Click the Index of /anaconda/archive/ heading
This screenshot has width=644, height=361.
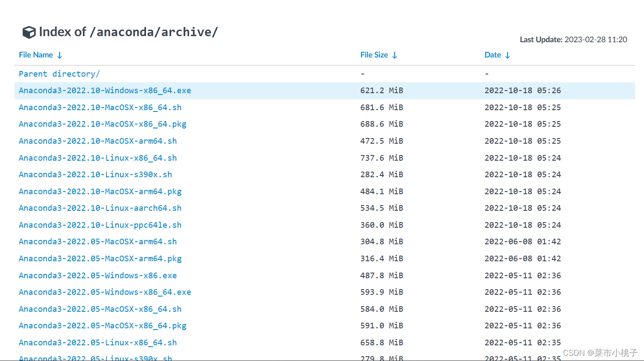pyautogui.click(x=128, y=32)
